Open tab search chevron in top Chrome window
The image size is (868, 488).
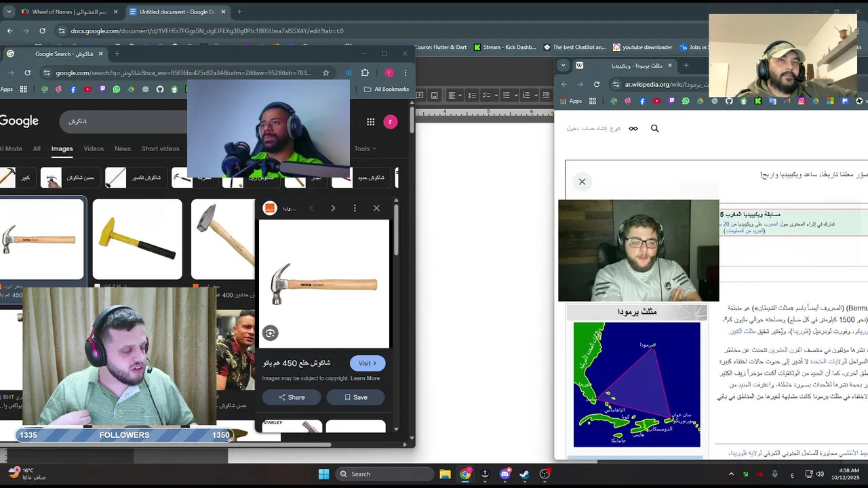9,12
